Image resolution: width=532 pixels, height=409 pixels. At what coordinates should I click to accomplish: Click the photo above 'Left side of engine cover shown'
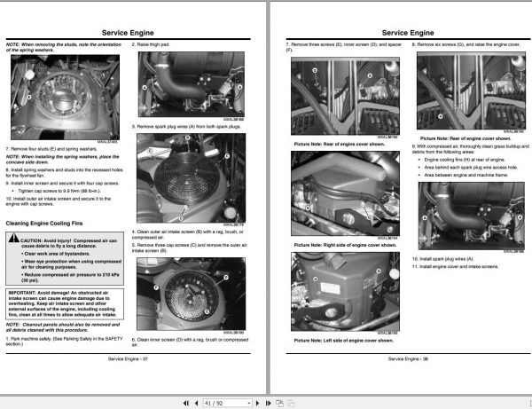pyautogui.click(x=346, y=292)
